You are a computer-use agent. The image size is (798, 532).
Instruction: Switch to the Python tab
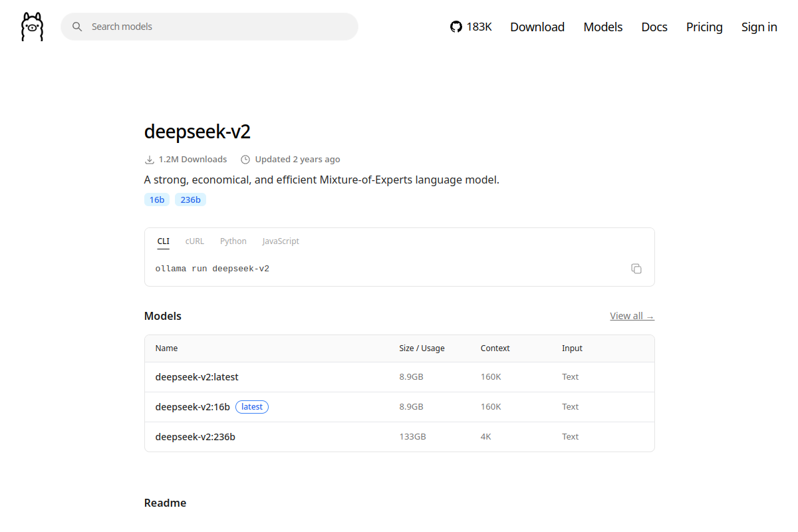(233, 241)
